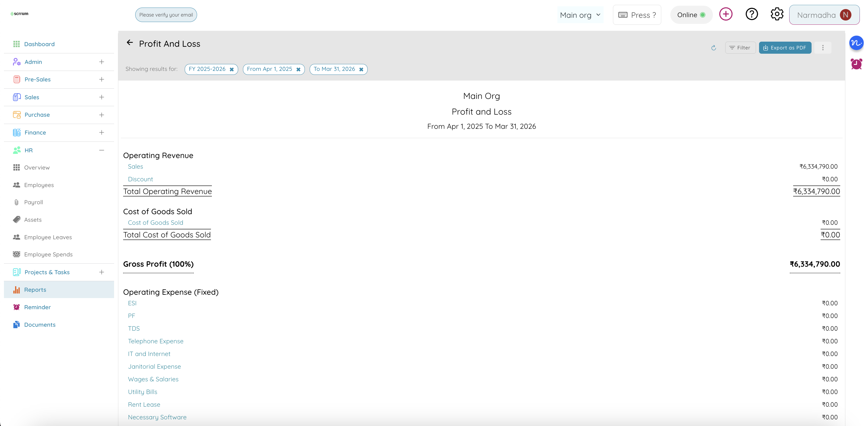Image resolution: width=868 pixels, height=426 pixels.
Task: Click the back arrow beside Profit And Loss
Action: [x=130, y=43]
